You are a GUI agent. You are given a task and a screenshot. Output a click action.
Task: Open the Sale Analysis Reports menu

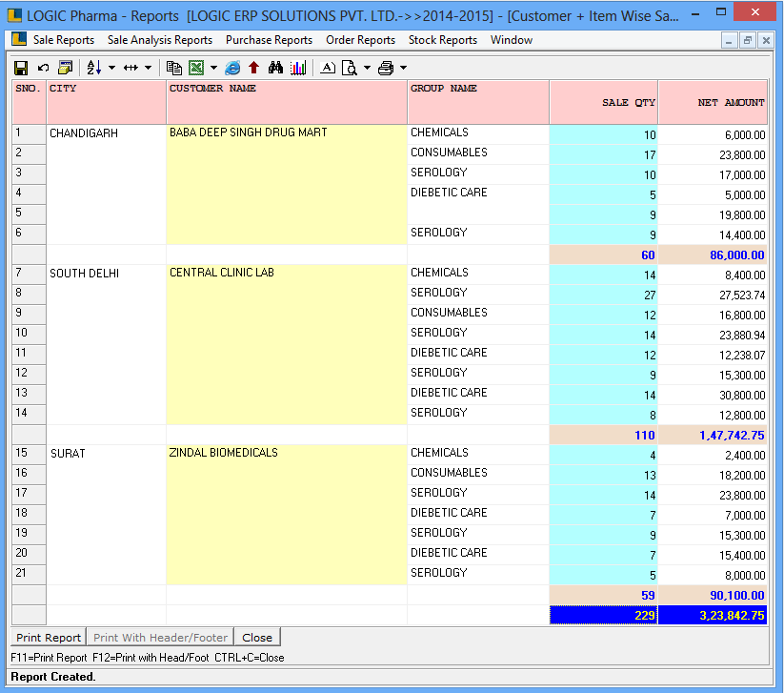[x=160, y=40]
